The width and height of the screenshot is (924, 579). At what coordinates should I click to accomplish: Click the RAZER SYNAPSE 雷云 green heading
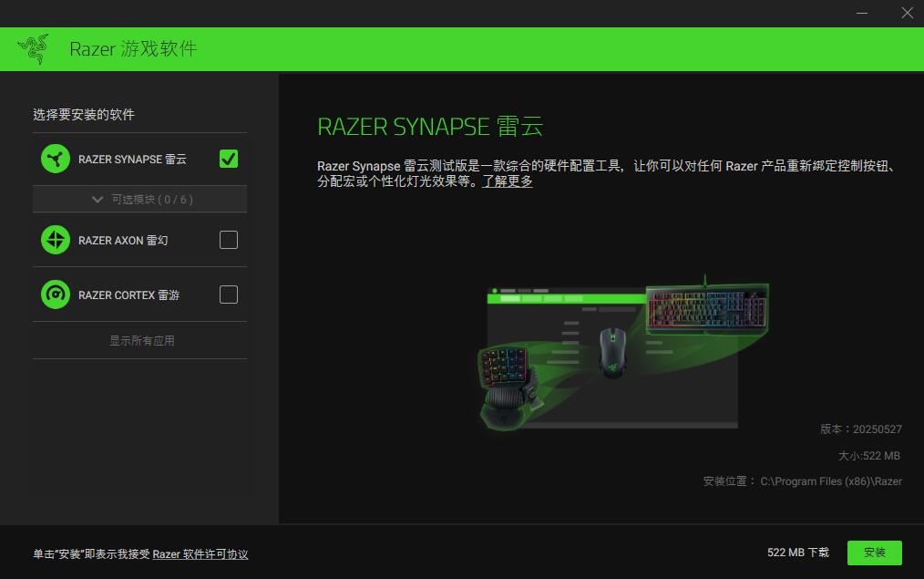pyautogui.click(x=430, y=127)
